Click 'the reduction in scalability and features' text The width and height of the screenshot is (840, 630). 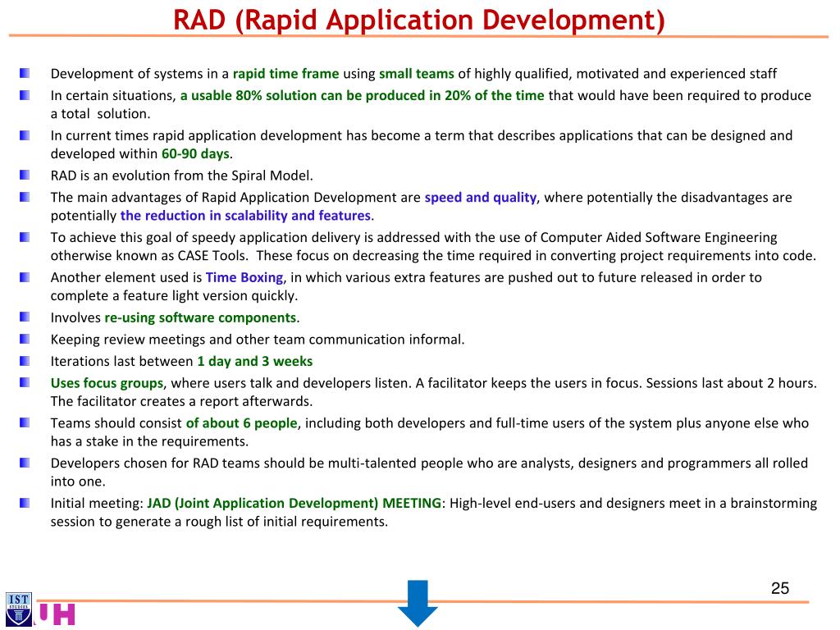click(245, 216)
